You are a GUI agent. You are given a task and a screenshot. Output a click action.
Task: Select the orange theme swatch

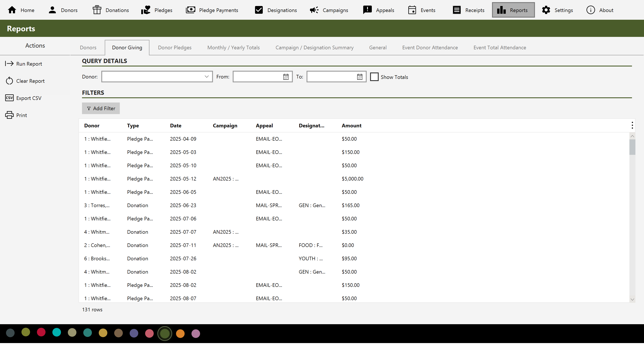pyautogui.click(x=180, y=333)
